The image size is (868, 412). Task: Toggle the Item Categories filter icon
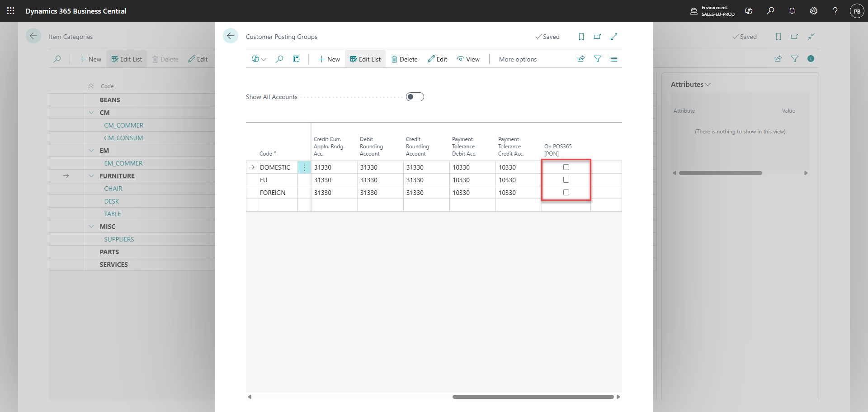click(795, 59)
